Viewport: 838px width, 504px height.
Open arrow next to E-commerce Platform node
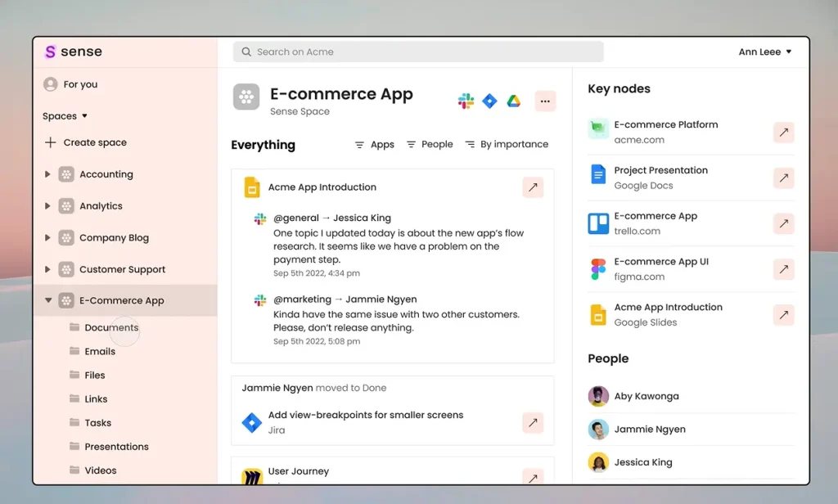tap(783, 132)
